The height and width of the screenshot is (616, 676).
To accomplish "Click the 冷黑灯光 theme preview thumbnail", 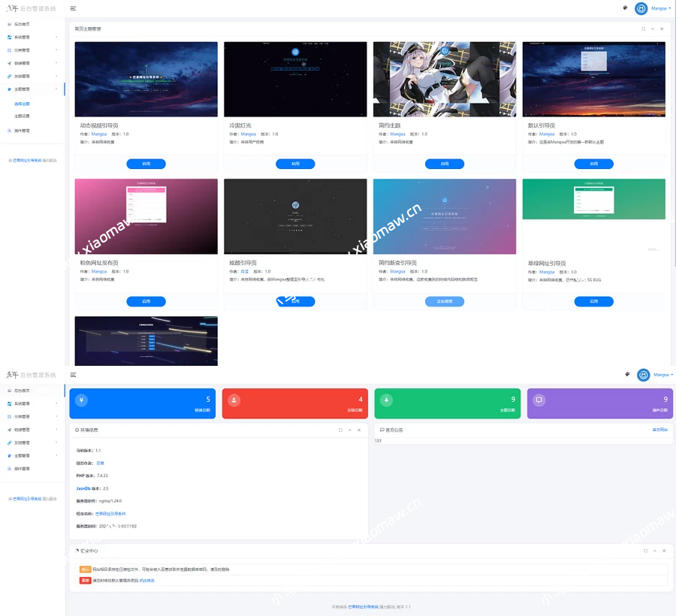I will tap(295, 79).
